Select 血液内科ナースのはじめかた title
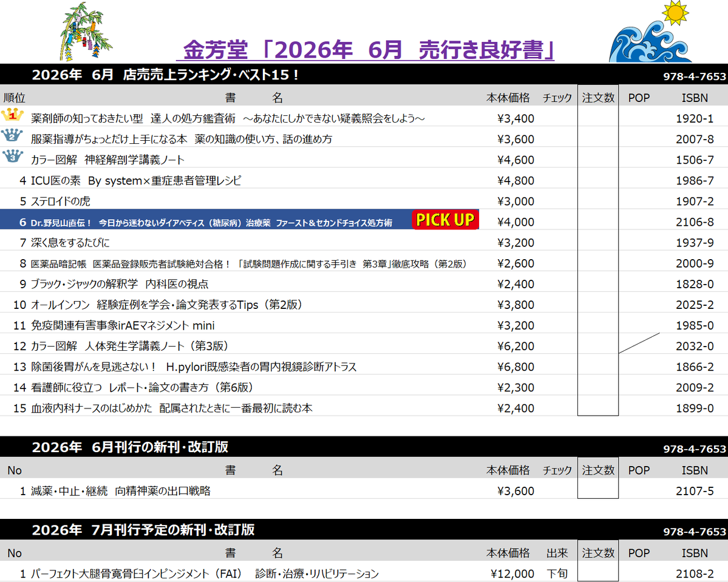This screenshot has height=582, width=728. click(172, 408)
